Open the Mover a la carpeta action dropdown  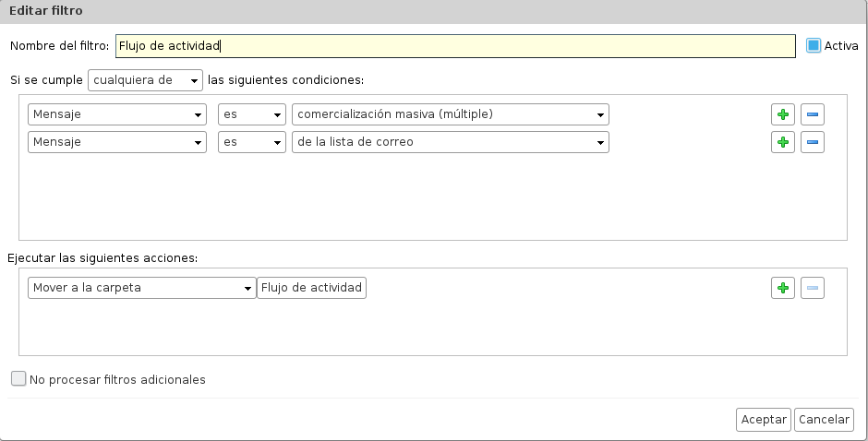(x=141, y=288)
